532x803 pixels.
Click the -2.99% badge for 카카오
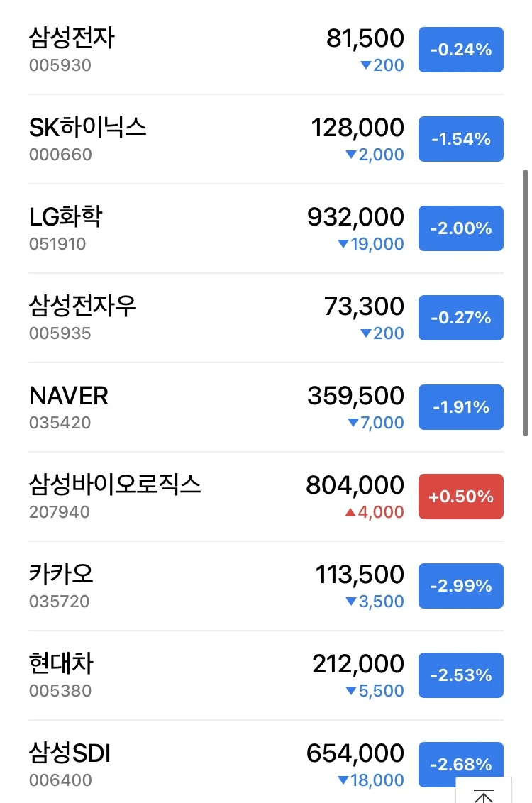point(461,586)
